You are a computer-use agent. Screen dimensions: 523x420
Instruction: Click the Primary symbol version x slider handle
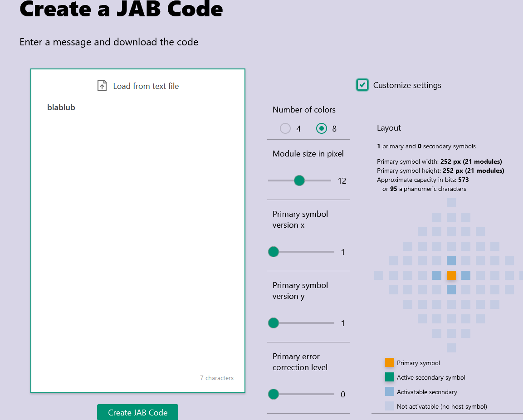point(274,252)
